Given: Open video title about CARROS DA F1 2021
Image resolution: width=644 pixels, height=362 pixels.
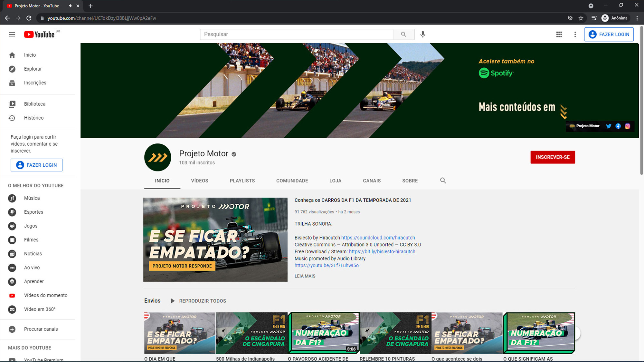Looking at the screenshot, I should click(353, 200).
